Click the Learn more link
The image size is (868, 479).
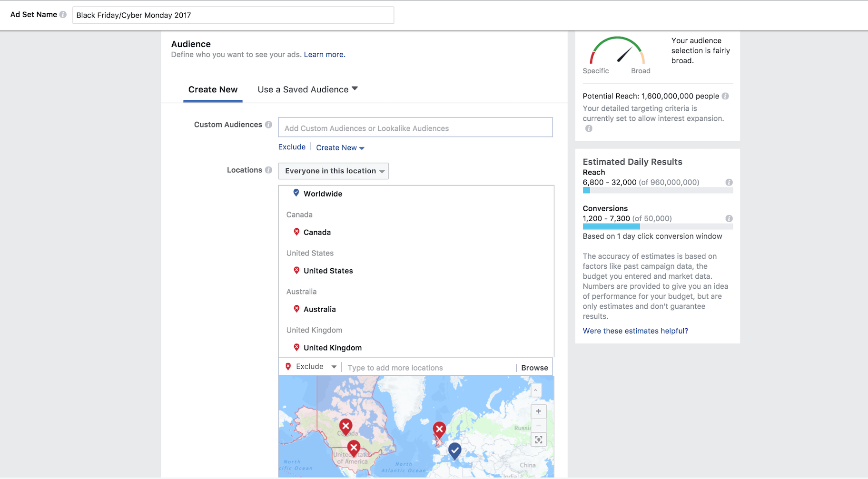(325, 55)
